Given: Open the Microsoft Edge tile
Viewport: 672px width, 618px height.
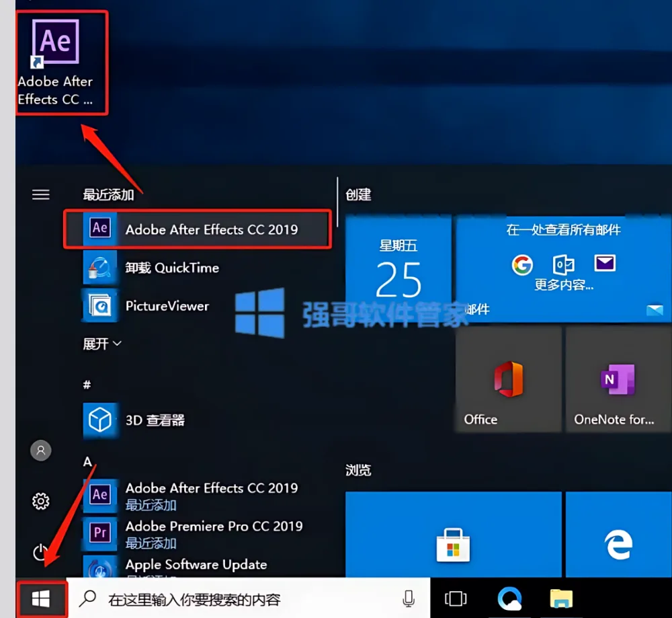Looking at the screenshot, I should [x=618, y=535].
